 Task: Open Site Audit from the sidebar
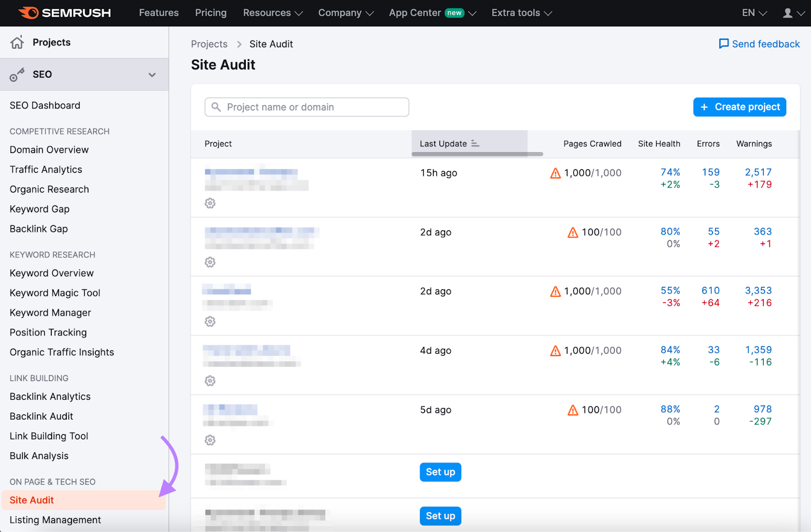click(31, 500)
